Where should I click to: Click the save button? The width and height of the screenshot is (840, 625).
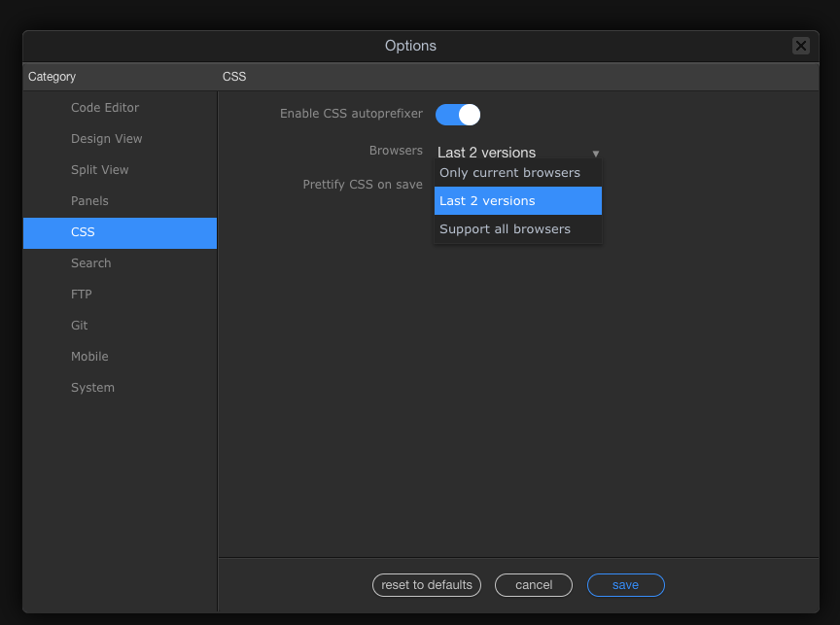[x=625, y=585]
